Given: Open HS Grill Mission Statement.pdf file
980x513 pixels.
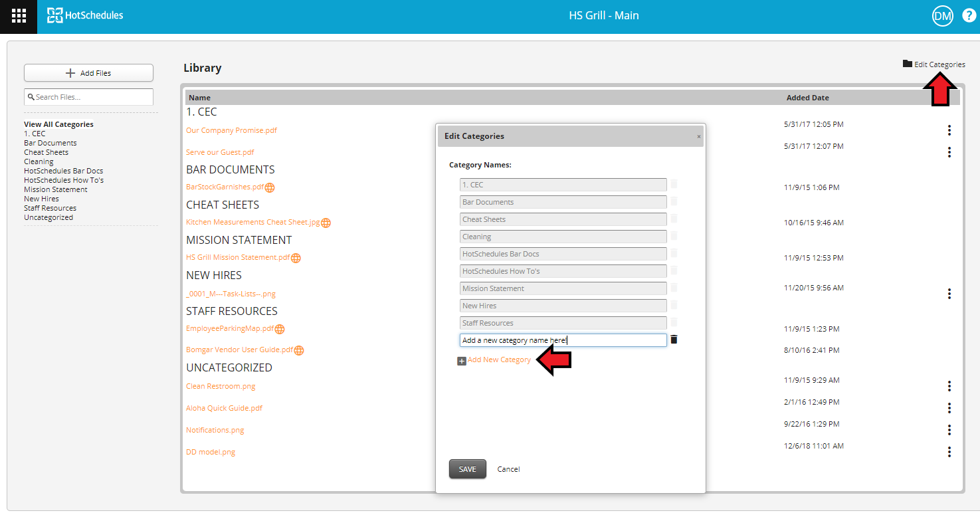Looking at the screenshot, I should [238, 257].
